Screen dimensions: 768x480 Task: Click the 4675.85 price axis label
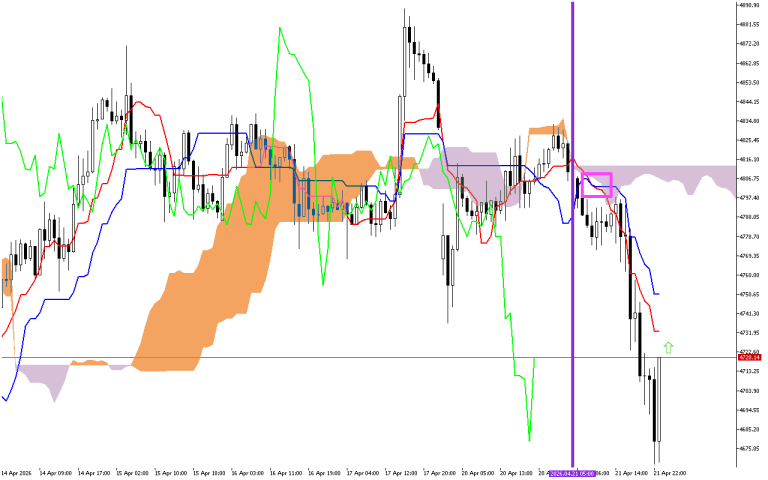click(749, 448)
